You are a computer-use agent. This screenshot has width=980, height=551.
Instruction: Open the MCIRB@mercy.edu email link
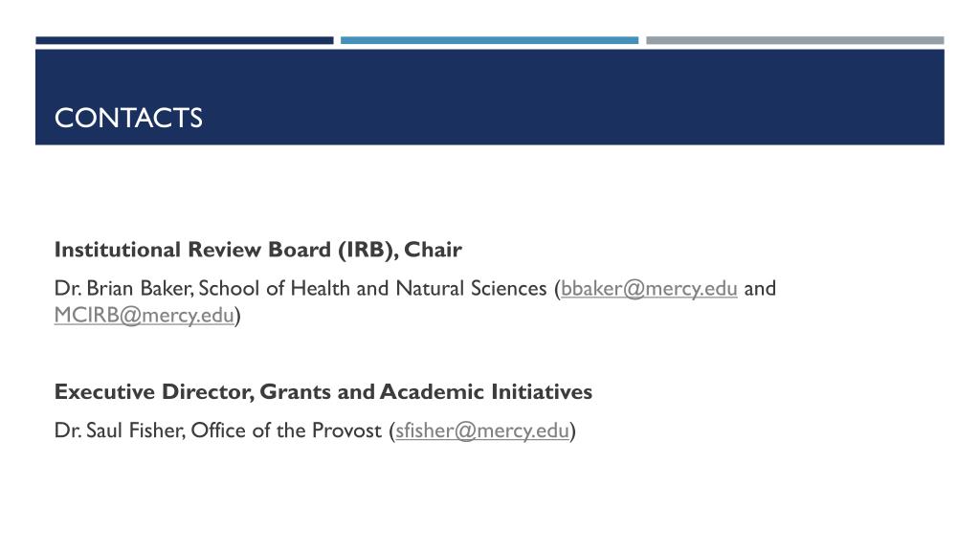click(144, 315)
